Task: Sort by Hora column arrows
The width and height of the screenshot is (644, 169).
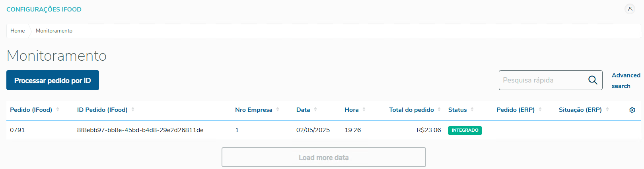Action: coord(364,109)
